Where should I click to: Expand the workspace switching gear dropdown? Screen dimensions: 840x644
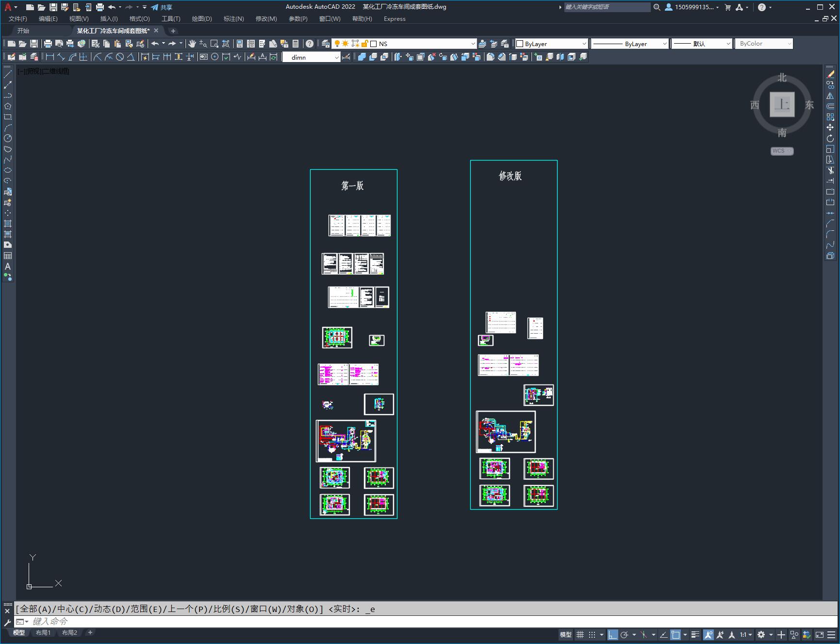tap(771, 634)
